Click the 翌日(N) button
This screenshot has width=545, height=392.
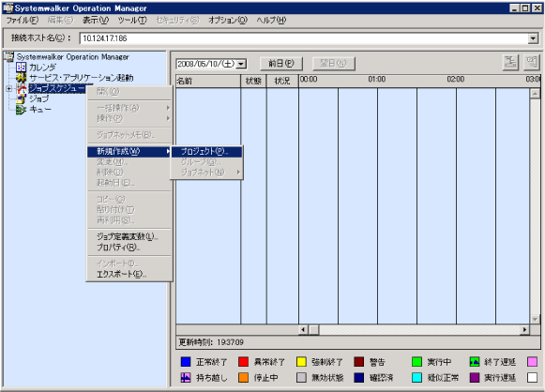pyautogui.click(x=333, y=63)
